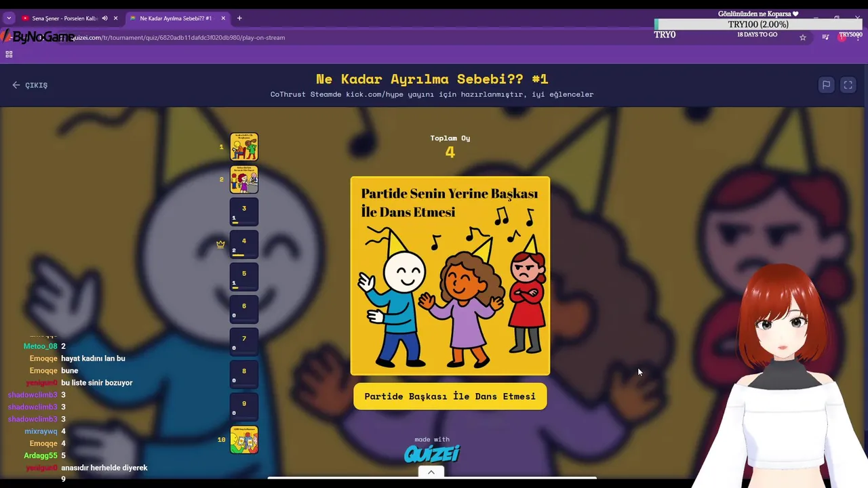Click Partide Başkası İle Dans Etmesi button

450,396
